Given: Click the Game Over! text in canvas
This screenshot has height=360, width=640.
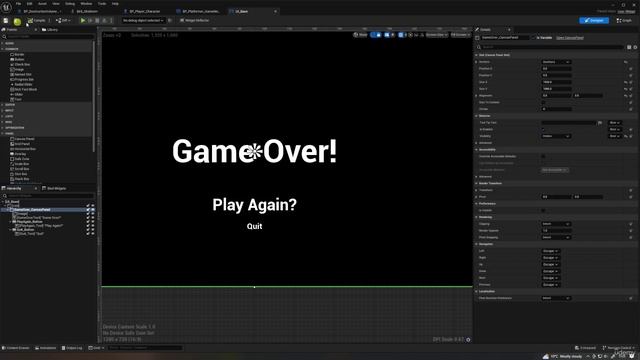Looking at the screenshot, I should point(254,151).
